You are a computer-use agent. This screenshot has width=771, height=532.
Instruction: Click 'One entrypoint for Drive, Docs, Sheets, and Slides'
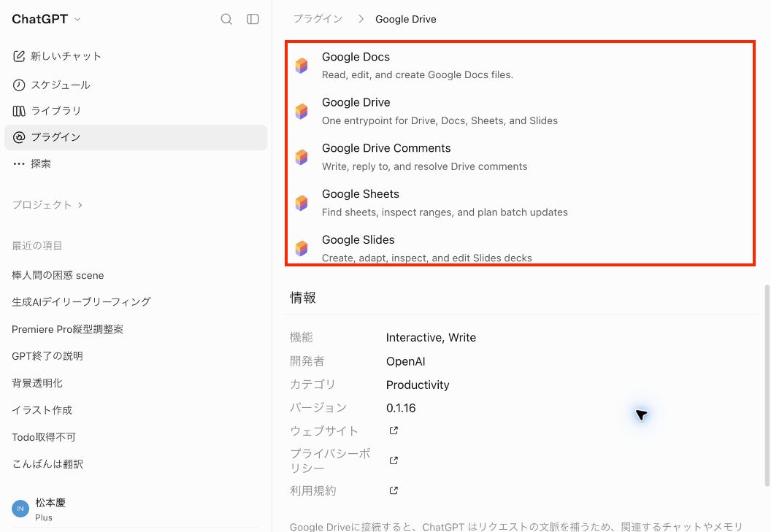pyautogui.click(x=440, y=121)
